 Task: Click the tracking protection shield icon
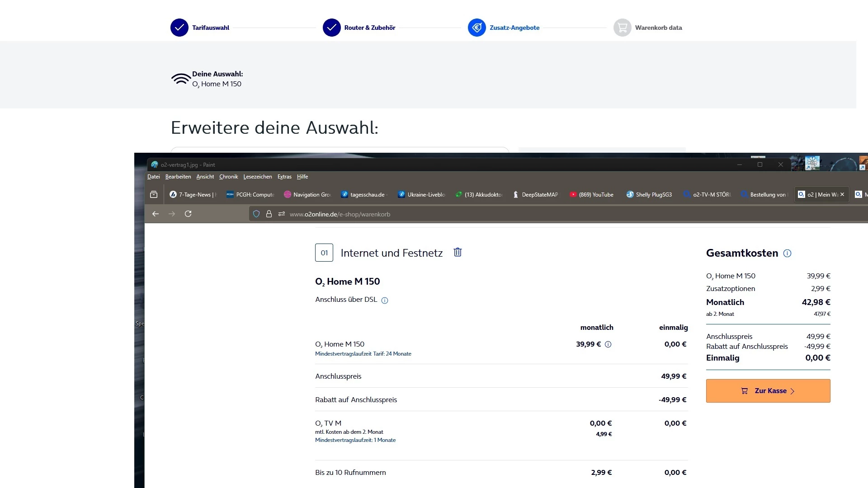[256, 214]
